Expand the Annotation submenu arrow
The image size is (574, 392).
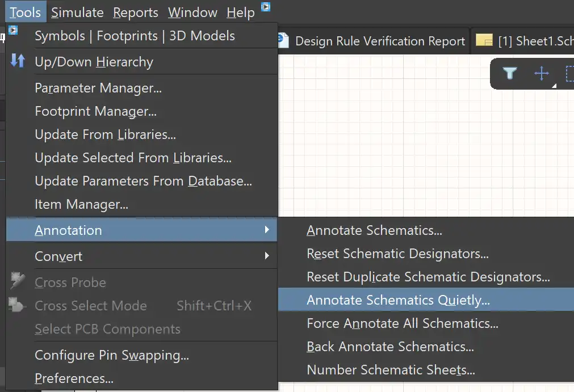pos(267,230)
